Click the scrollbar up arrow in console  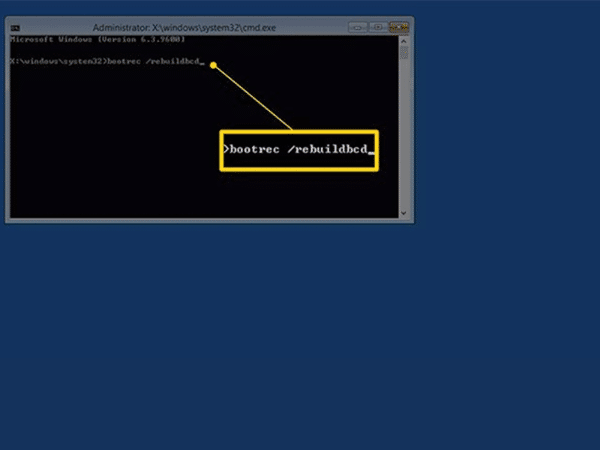pyautogui.click(x=404, y=41)
